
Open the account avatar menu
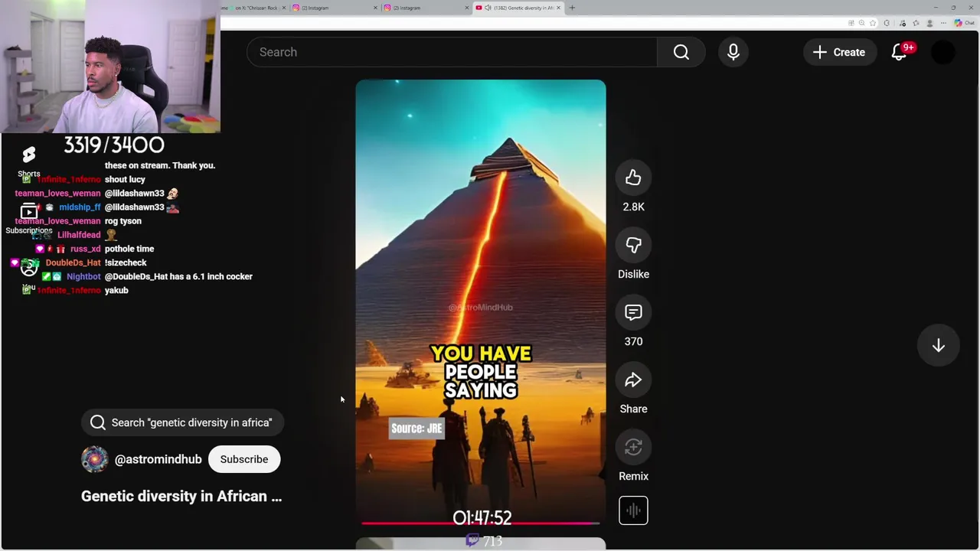[x=943, y=52]
